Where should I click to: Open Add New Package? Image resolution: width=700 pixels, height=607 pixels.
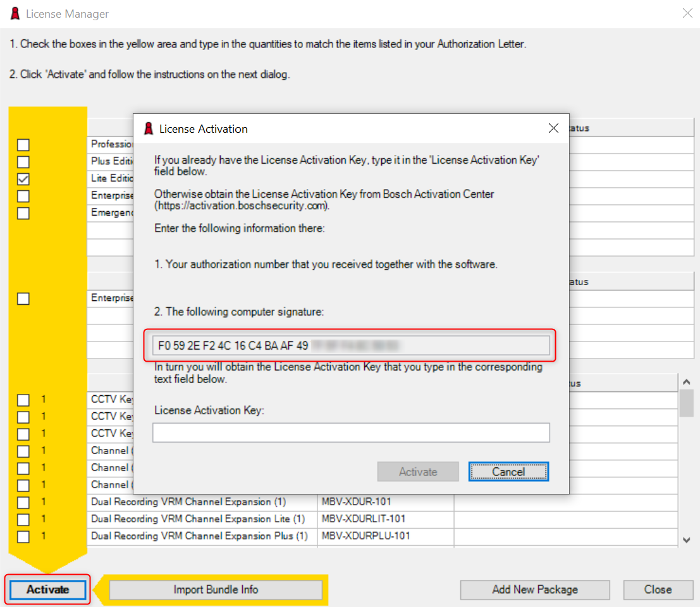click(x=535, y=590)
